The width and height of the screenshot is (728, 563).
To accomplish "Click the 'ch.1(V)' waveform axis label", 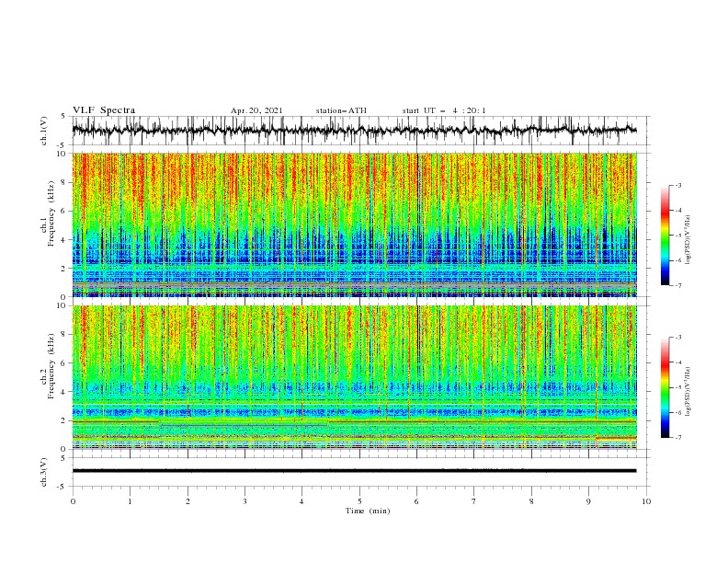I will coord(44,131).
